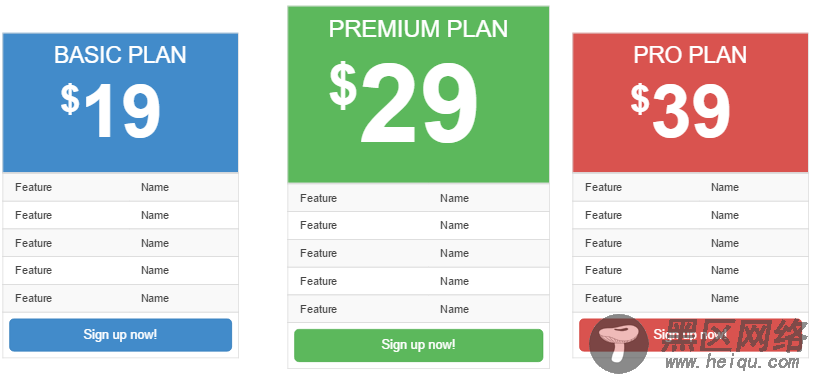This screenshot has height=379, width=821.
Task: Click the $29 price in the green panel
Action: tap(404, 103)
